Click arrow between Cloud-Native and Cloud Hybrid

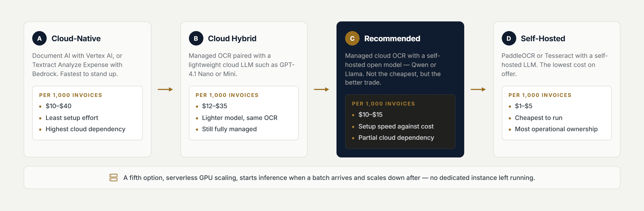[165, 89]
